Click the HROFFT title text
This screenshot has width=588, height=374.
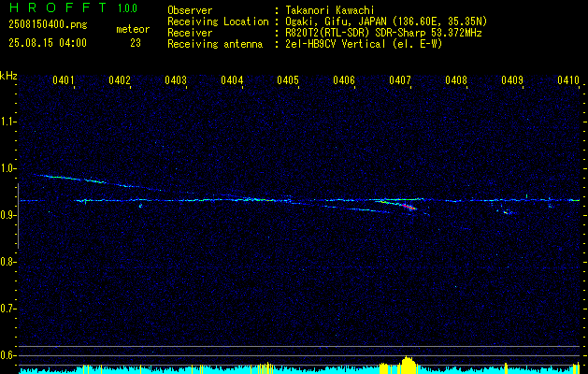pos(58,7)
